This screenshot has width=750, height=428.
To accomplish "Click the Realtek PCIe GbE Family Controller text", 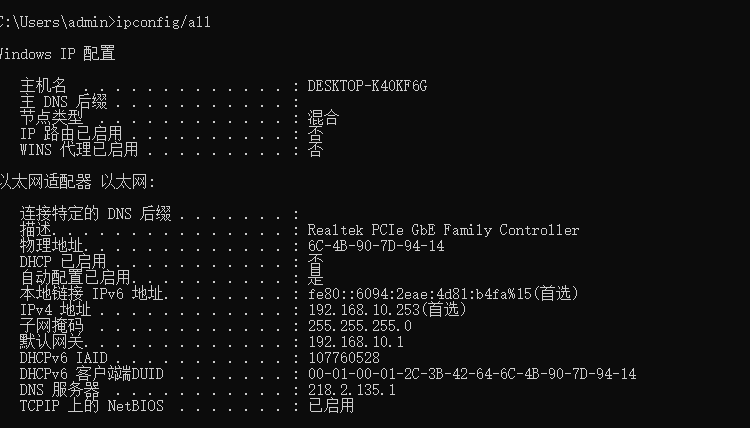I will click(443, 230).
